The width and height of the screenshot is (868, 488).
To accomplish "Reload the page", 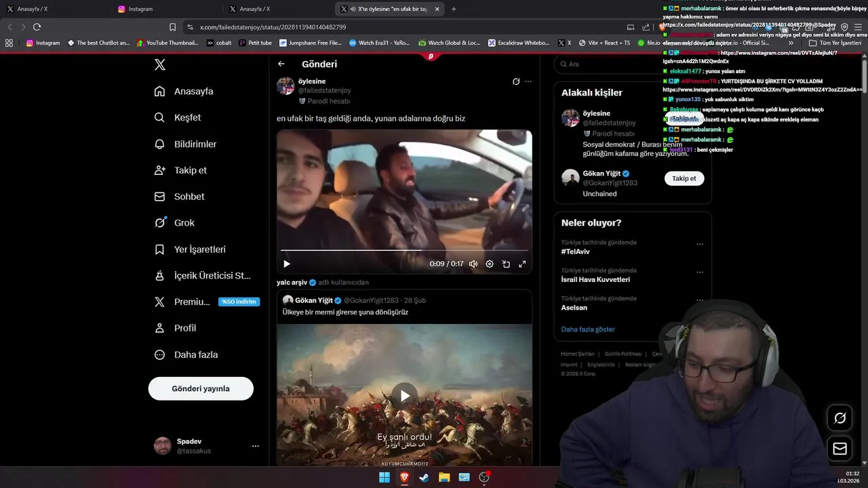I will 37,27.
